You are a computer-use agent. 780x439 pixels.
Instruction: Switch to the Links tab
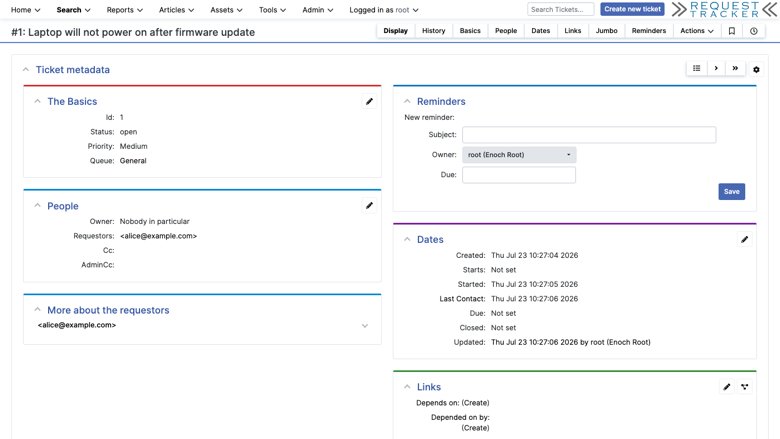pyautogui.click(x=573, y=31)
